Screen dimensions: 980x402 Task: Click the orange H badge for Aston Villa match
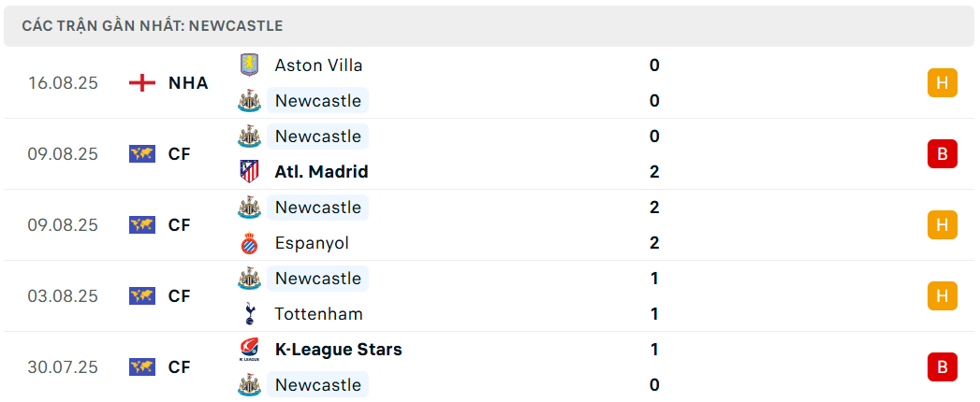(x=942, y=83)
